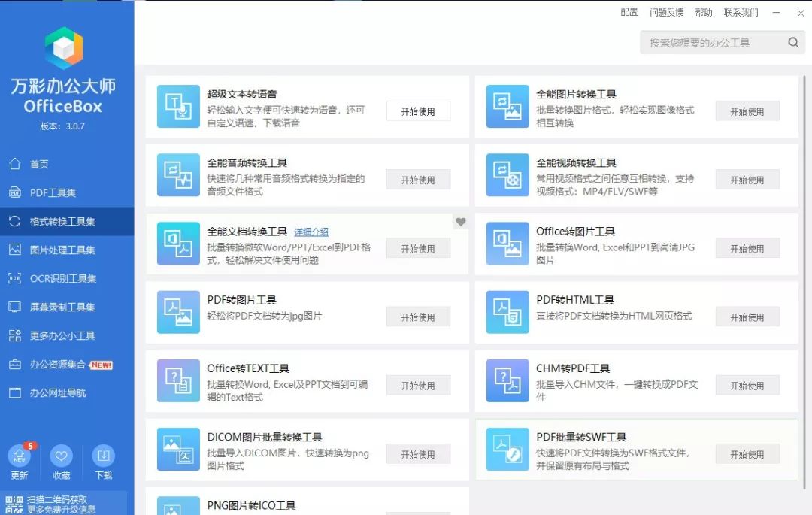Open 办公网址导航 in the sidebar
The height and width of the screenshot is (515, 812).
(67, 393)
